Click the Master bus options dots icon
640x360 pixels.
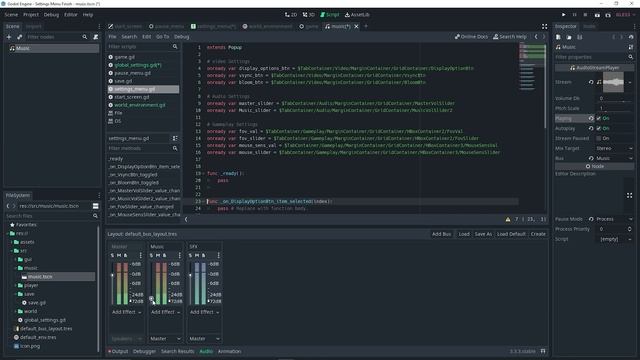[x=140, y=255]
